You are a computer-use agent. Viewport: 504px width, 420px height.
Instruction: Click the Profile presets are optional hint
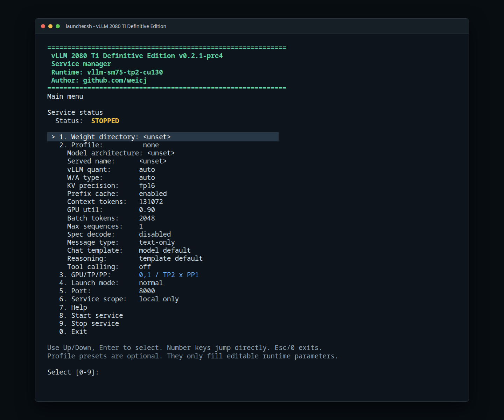(192, 356)
